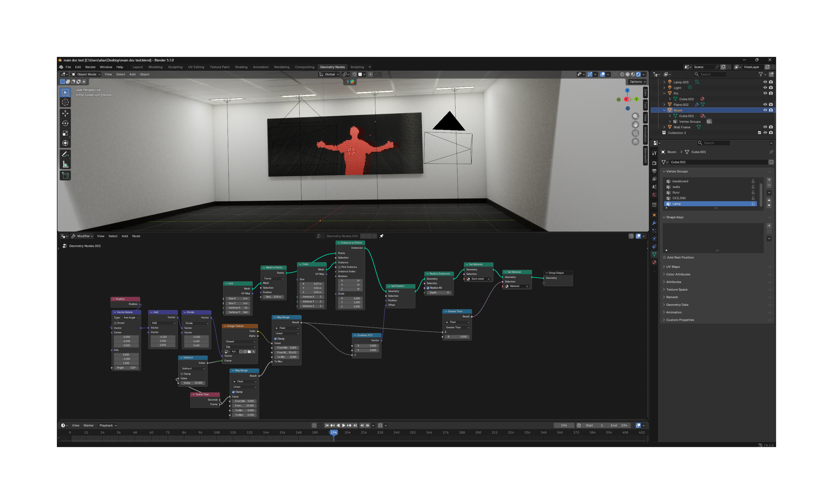833x504 pixels.
Task: Click the pin icon in node editor header
Action: 381,236
